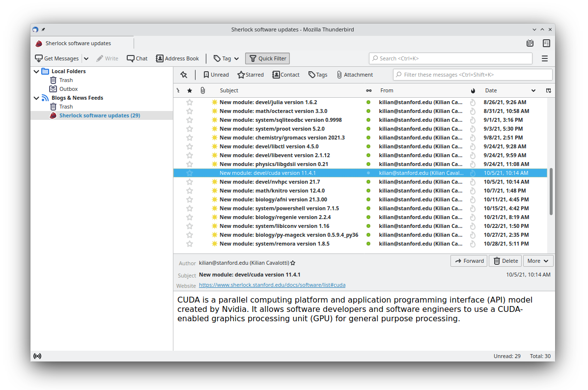Sort by the starred column header

pyautogui.click(x=190, y=90)
